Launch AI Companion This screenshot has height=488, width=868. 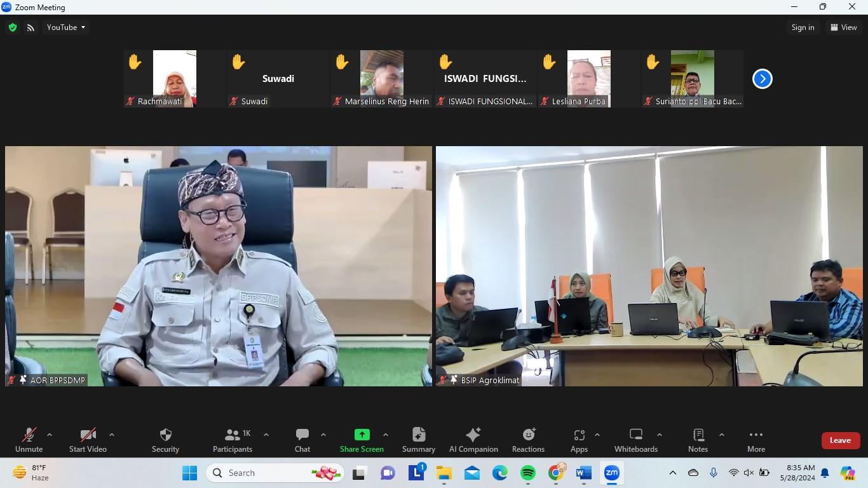pos(473,440)
